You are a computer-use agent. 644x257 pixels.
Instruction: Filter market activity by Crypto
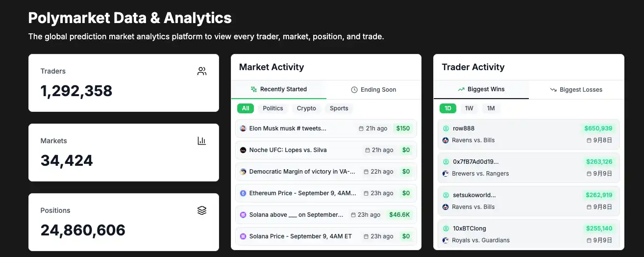pos(306,108)
